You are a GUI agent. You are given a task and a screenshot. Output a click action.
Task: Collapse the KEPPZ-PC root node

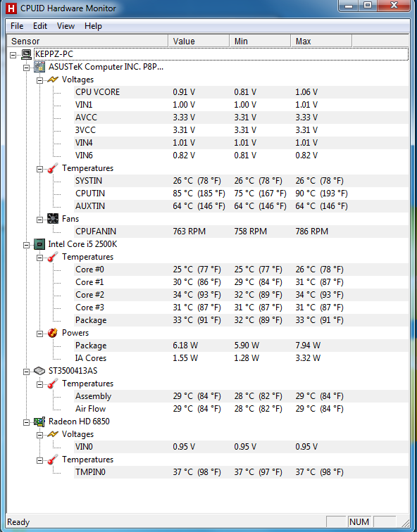click(13, 55)
